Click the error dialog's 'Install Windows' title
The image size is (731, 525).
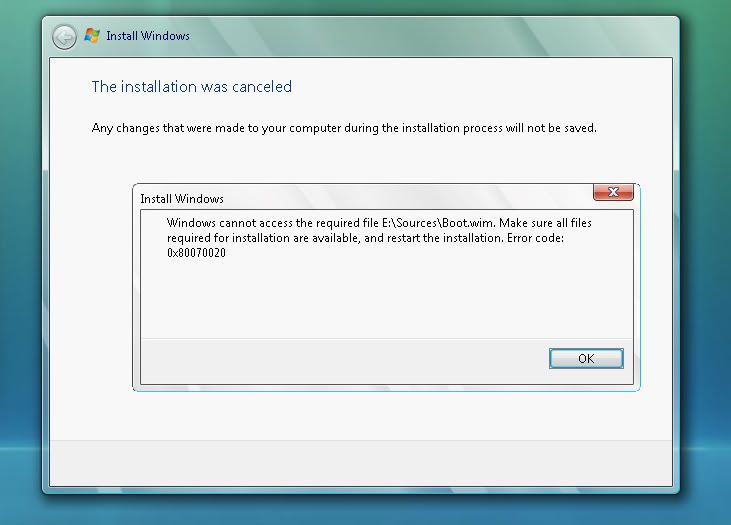point(182,199)
